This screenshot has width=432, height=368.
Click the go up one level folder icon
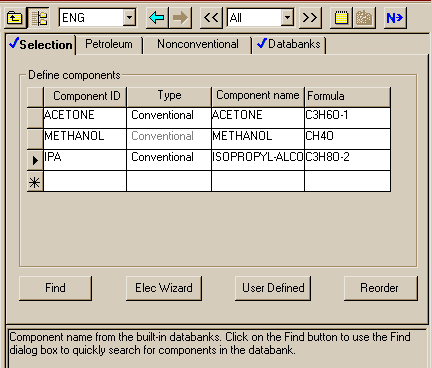(15, 18)
